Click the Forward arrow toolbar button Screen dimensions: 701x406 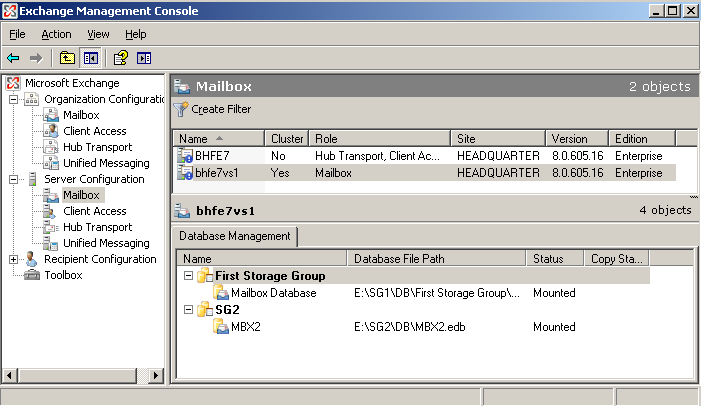pyautogui.click(x=36, y=58)
